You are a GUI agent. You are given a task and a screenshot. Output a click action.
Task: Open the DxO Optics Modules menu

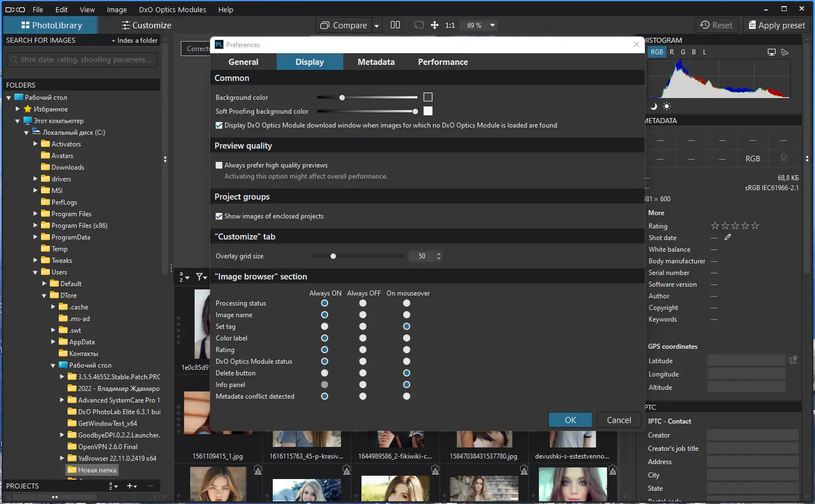pyautogui.click(x=172, y=9)
